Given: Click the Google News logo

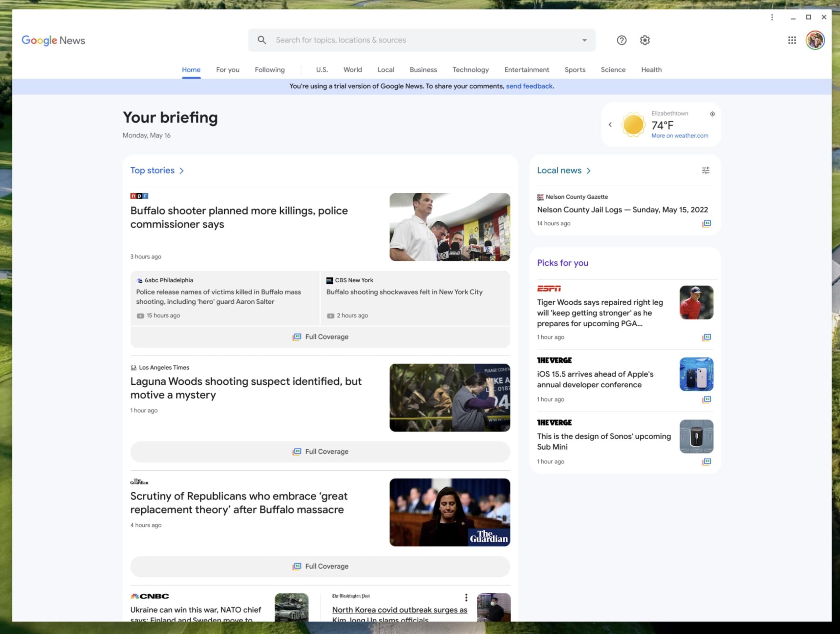Looking at the screenshot, I should pos(53,40).
